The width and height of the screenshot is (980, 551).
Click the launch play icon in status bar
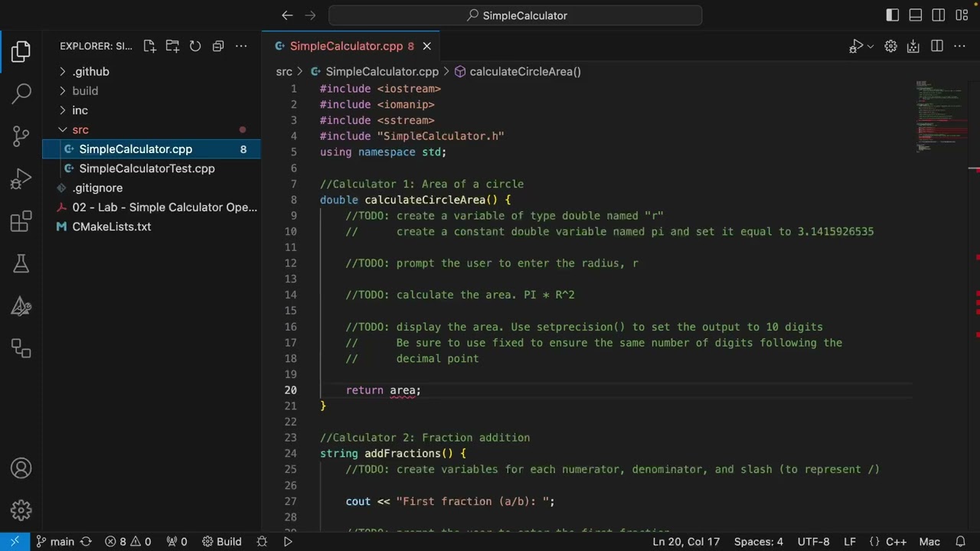[288, 541]
